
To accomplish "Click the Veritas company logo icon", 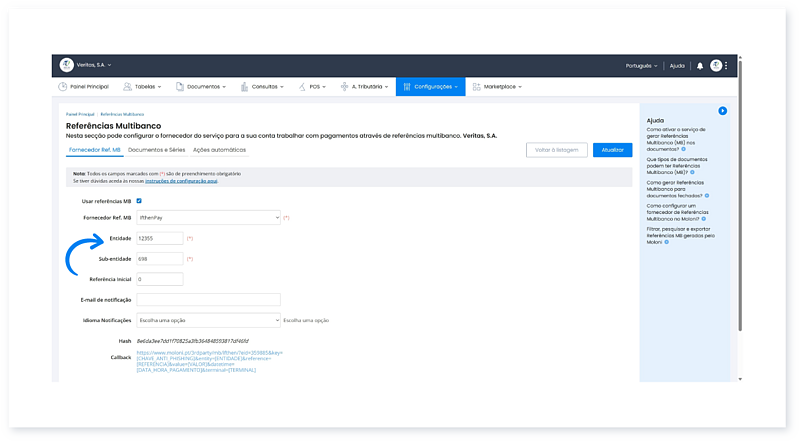I will tap(66, 65).
